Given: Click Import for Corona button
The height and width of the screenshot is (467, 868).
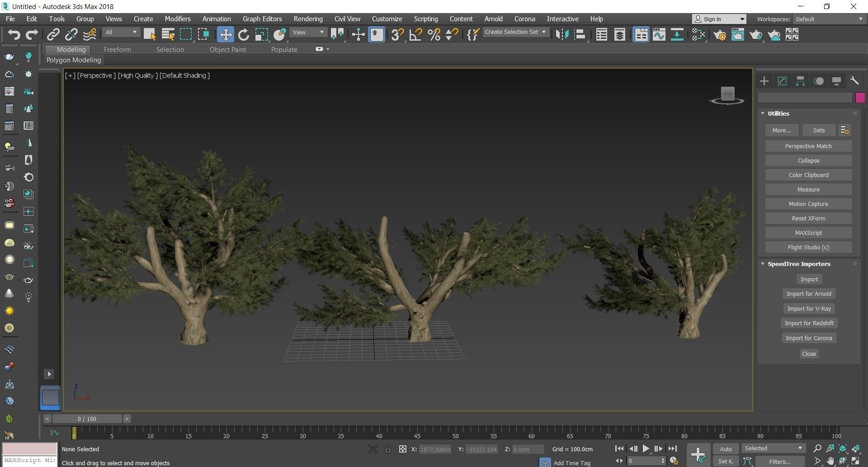Looking at the screenshot, I should click(x=809, y=338).
